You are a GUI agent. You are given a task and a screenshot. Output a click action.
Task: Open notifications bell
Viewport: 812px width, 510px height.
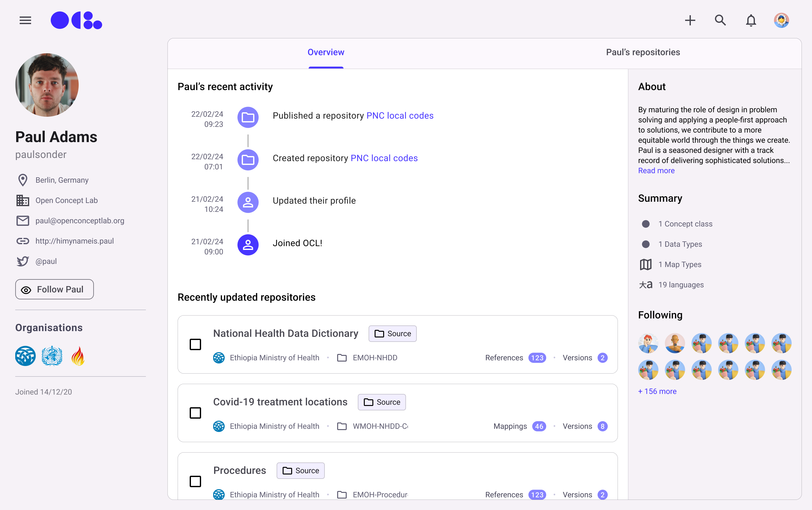click(751, 21)
